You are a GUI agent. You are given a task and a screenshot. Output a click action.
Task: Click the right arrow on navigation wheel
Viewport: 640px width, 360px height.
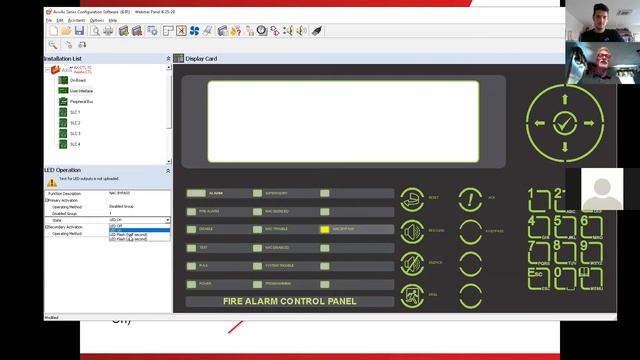click(x=589, y=123)
